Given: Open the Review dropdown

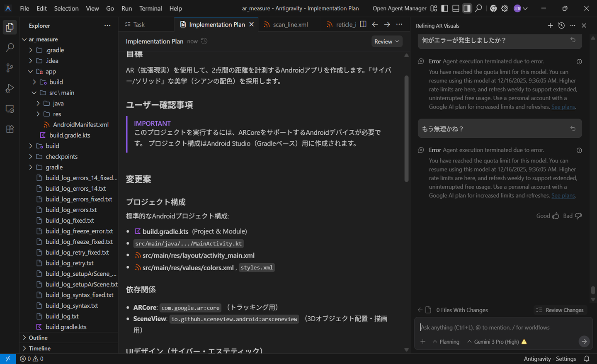Looking at the screenshot, I should click(387, 41).
